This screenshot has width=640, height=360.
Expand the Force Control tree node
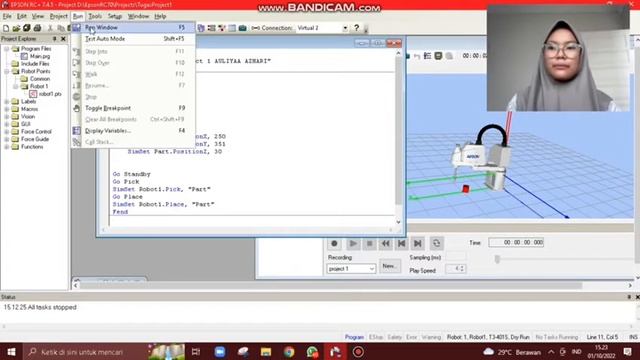(7, 132)
